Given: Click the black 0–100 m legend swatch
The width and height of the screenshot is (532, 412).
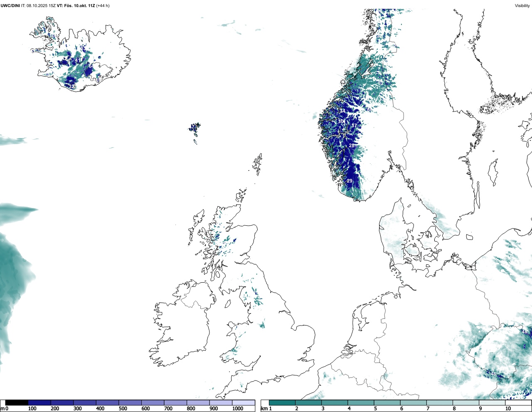Looking at the screenshot, I should (17, 403).
